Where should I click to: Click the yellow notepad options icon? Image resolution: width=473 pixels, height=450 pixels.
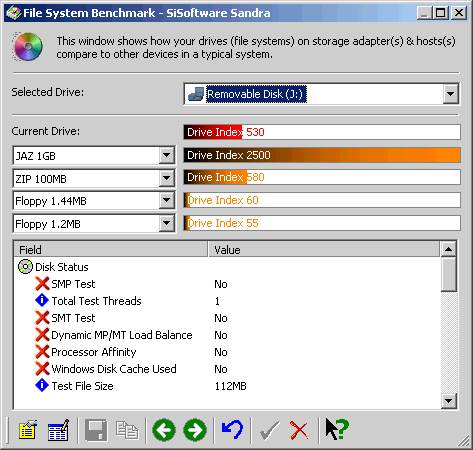click(28, 430)
